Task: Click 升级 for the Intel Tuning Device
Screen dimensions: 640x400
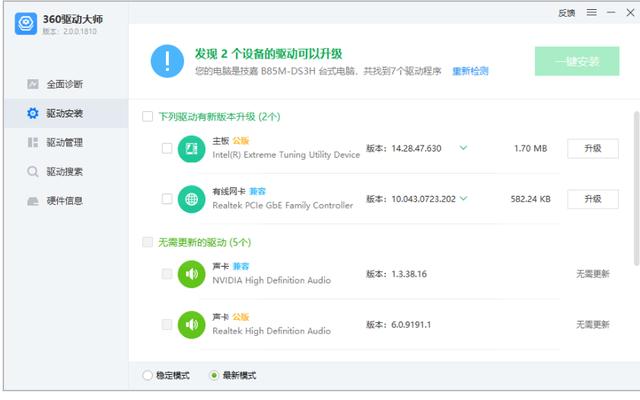Action: click(593, 148)
